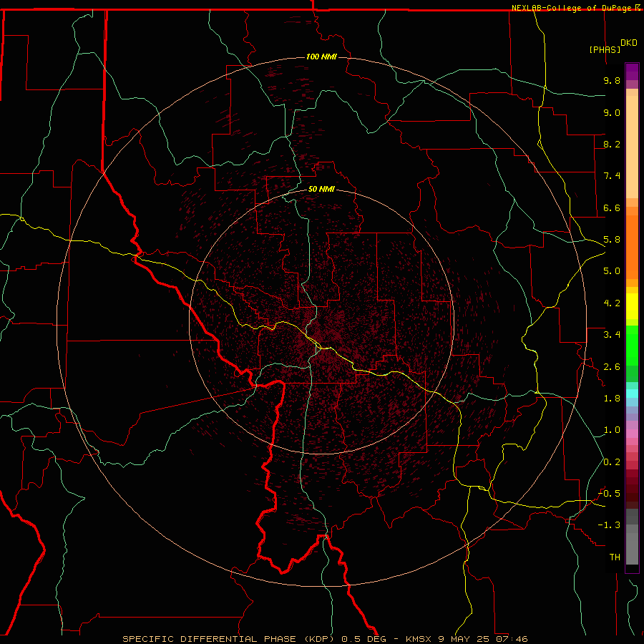Click the 4.2 value on the color scale
The height and width of the screenshot is (644, 644).
[x=612, y=303]
